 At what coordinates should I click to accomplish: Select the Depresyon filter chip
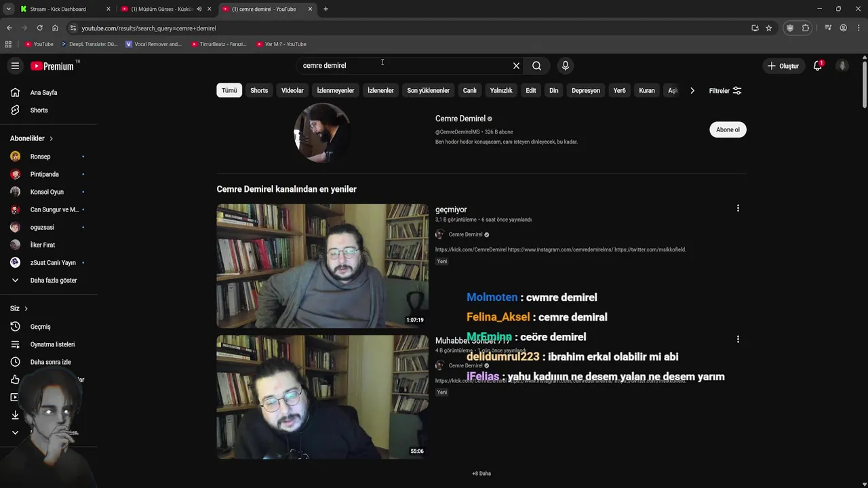(586, 90)
